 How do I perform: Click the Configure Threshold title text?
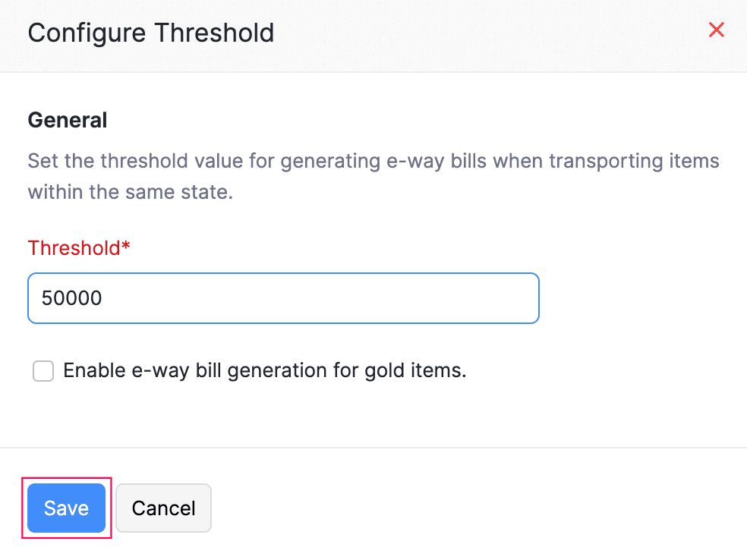(x=150, y=33)
